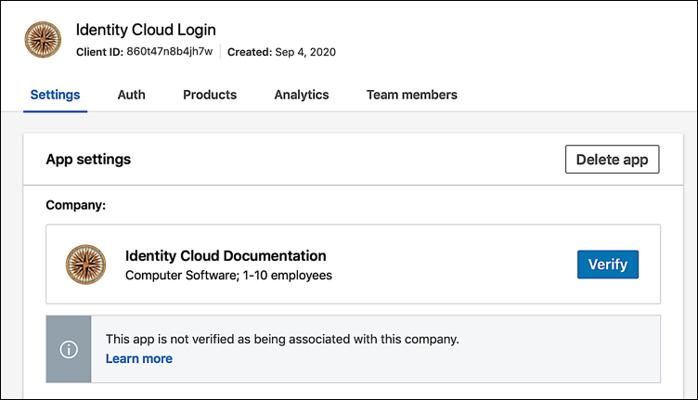The height and width of the screenshot is (400, 698).
Task: Click the Client ID: label text
Action: click(99, 52)
